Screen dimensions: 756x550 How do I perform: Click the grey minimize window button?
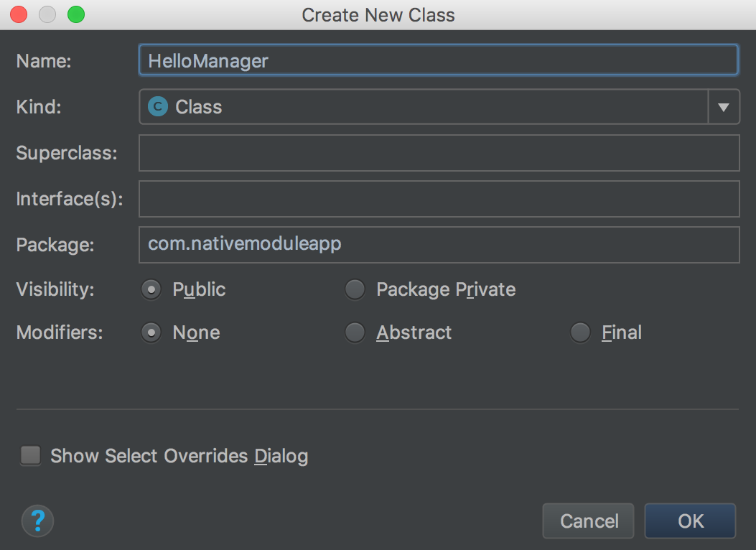point(47,14)
